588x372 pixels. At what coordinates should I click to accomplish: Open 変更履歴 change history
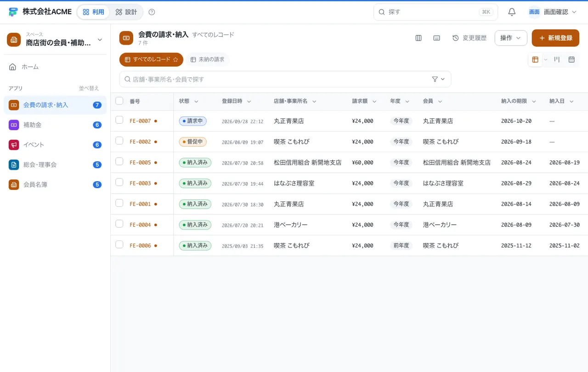pos(469,38)
